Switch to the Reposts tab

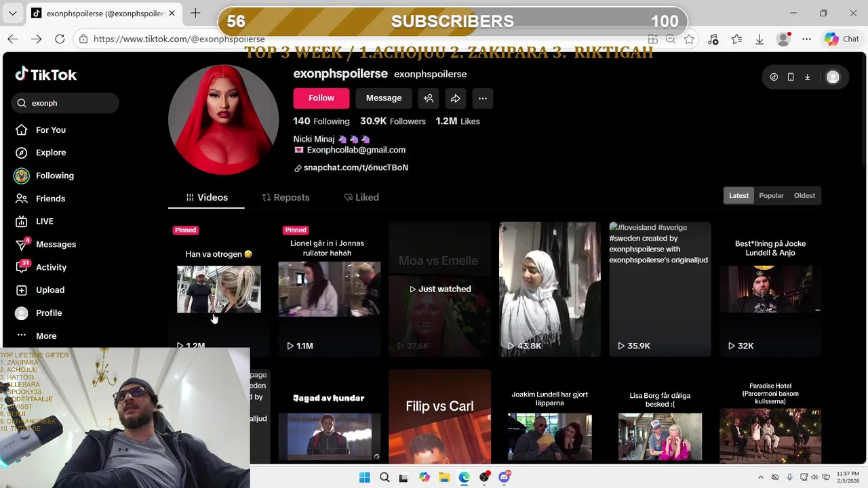tap(285, 197)
